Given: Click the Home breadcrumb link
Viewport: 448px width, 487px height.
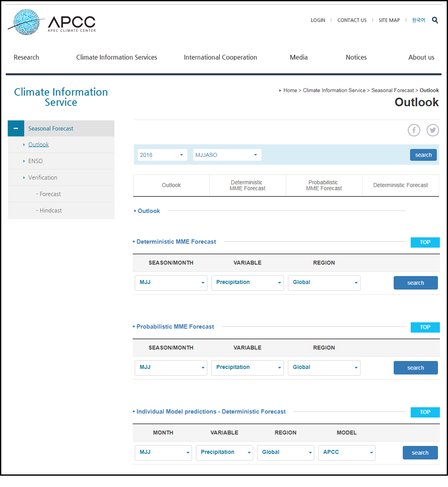Looking at the screenshot, I should coord(290,90).
